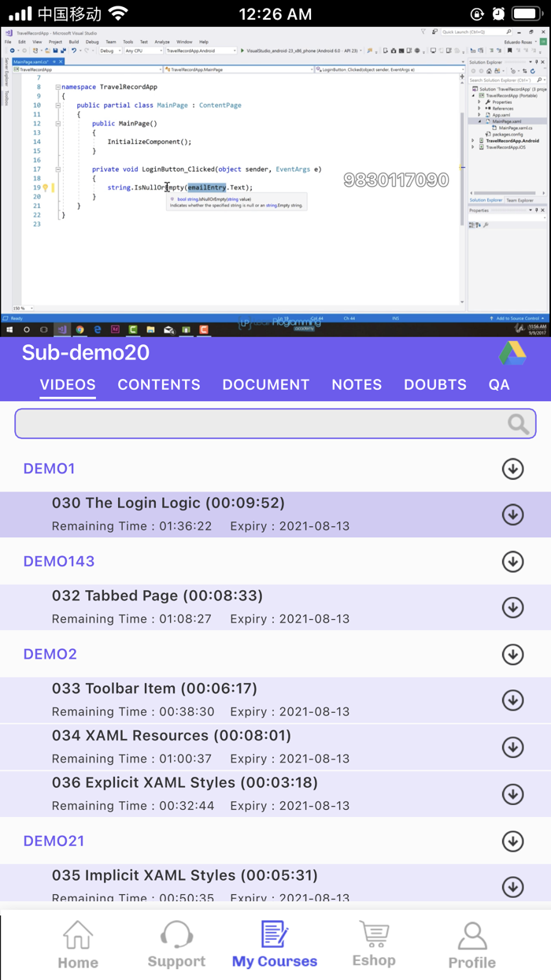Tap the circled arrow on the DEMO1 header

(512, 469)
